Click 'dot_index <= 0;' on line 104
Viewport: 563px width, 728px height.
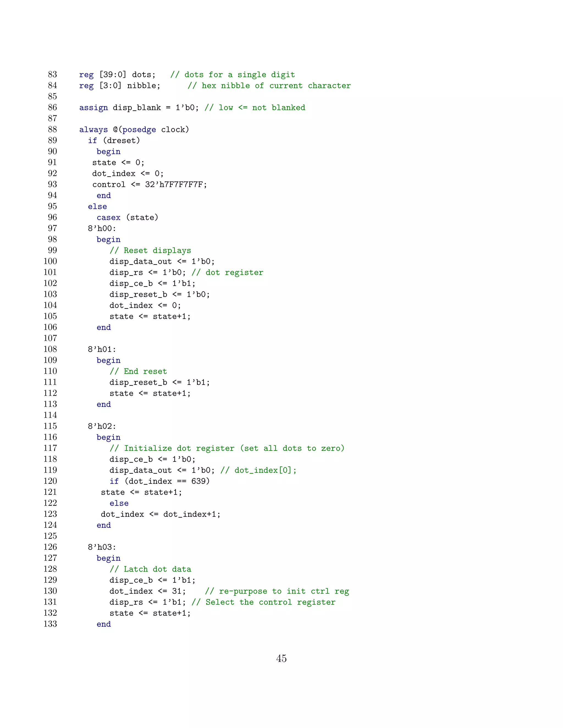(145, 306)
